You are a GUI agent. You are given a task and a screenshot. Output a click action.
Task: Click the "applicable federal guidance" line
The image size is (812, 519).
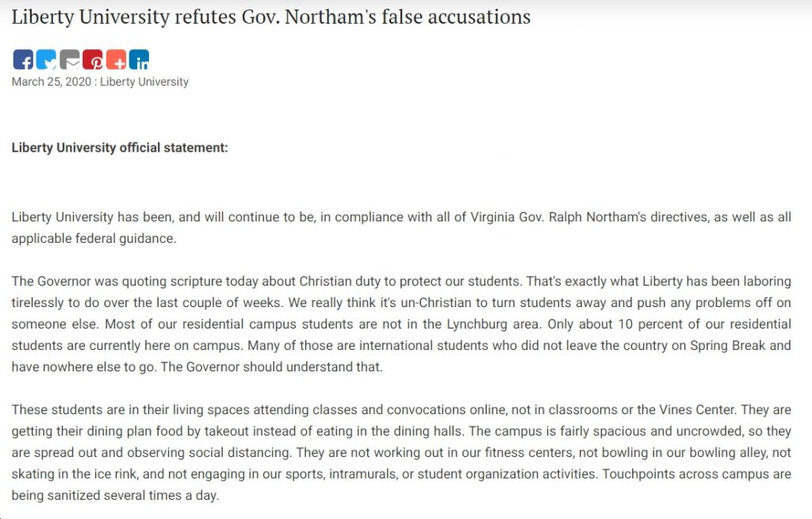pos(94,239)
